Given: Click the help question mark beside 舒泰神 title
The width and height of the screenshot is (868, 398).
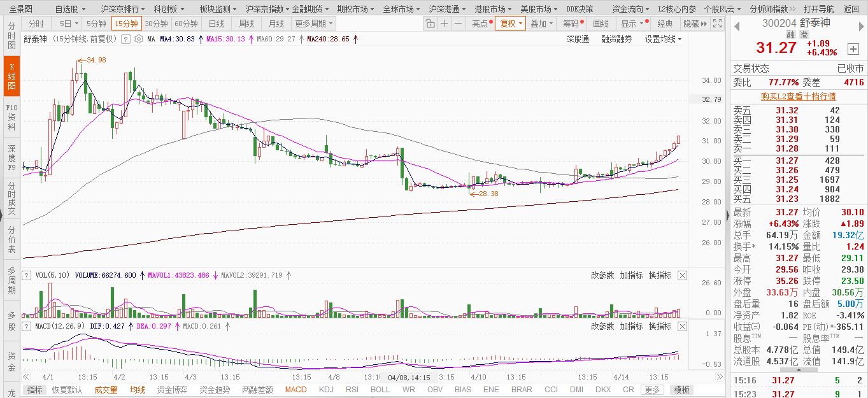Looking at the screenshot, I should 126,39.
